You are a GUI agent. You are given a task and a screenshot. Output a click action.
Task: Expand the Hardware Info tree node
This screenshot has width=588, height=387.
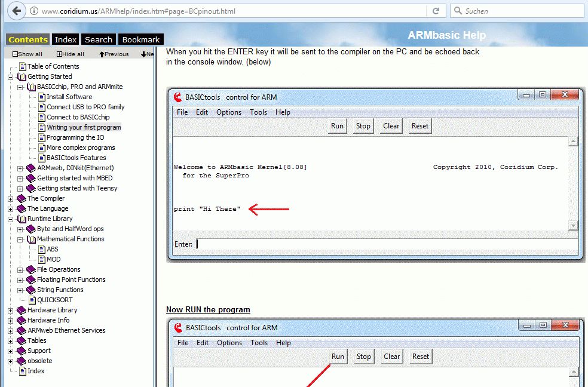point(11,321)
